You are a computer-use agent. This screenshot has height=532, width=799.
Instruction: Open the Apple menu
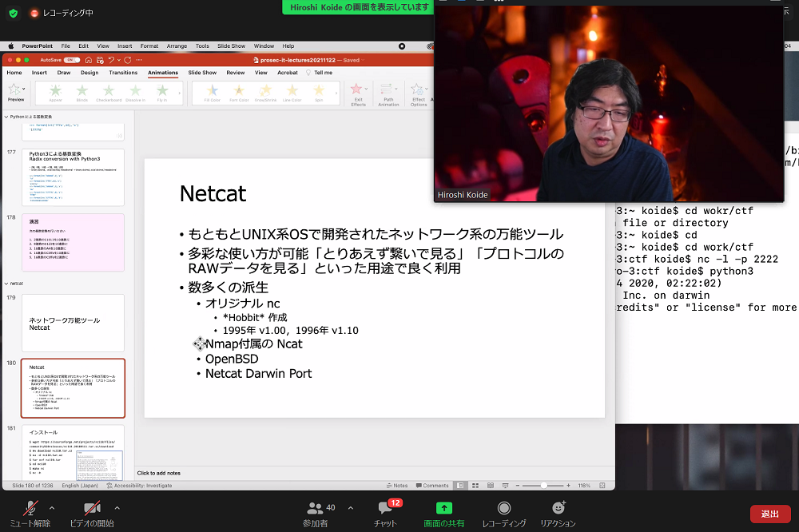(x=10, y=46)
